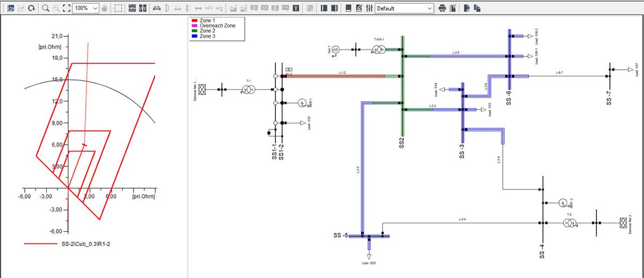Select the External Net 2 grid symbol
The image size is (644, 278).
pyautogui.click(x=624, y=223)
